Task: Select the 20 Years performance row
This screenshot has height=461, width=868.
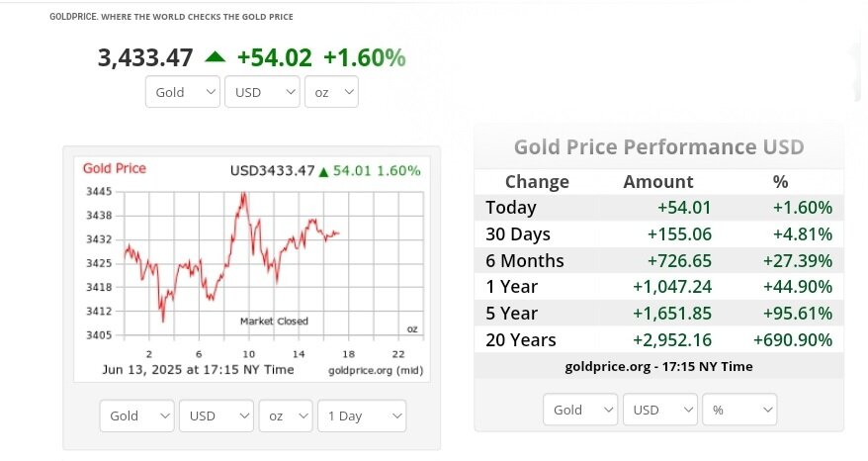Action: pyautogui.click(x=658, y=340)
